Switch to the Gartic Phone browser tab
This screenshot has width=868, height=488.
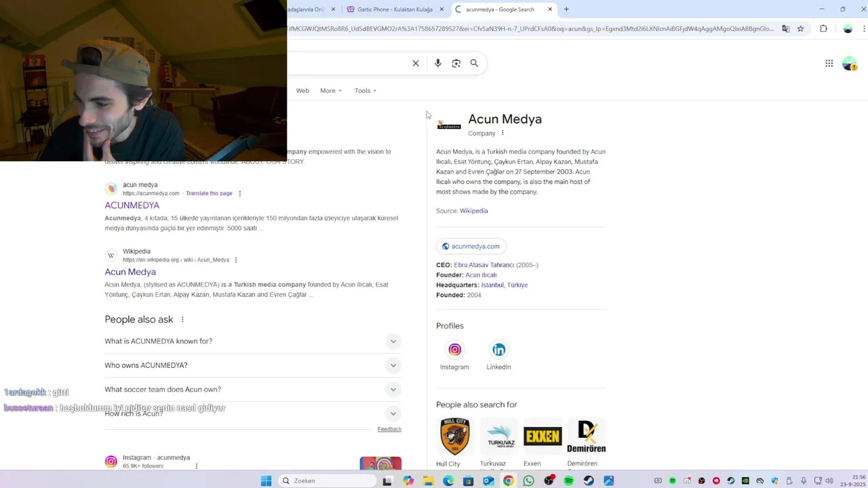pyautogui.click(x=393, y=9)
